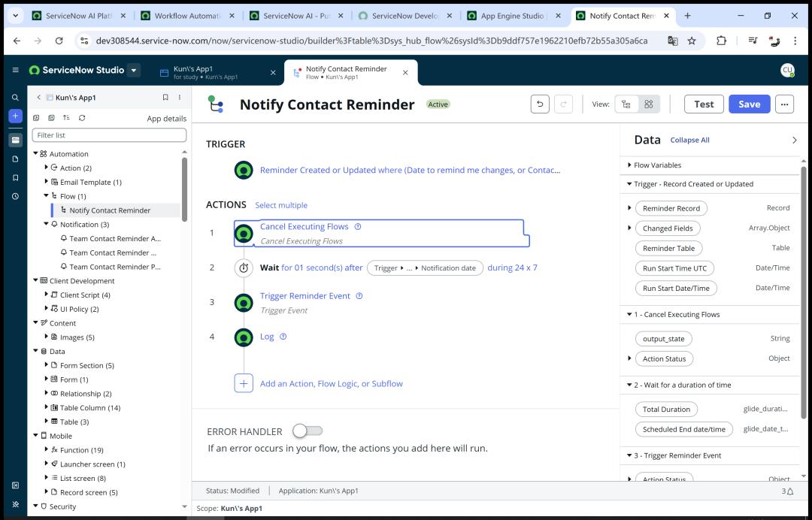This screenshot has height=520, width=812.
Task: Click the plus box to add action
Action: pos(244,383)
